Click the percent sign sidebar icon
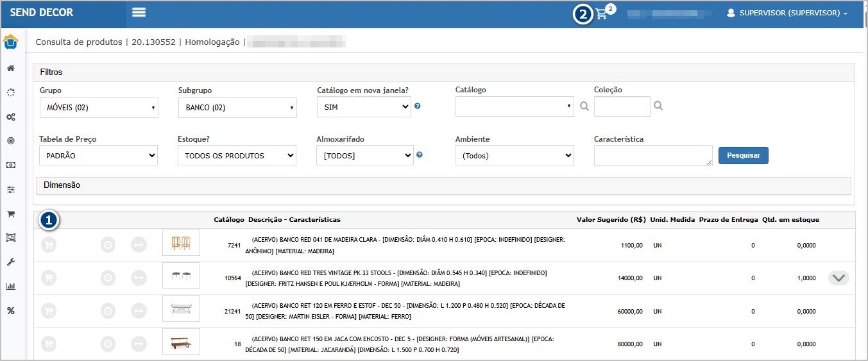The image size is (868, 361). (11, 310)
